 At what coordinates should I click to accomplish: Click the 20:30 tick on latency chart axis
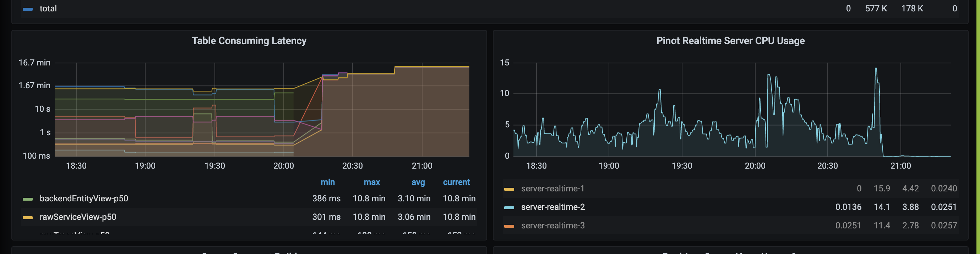352,166
